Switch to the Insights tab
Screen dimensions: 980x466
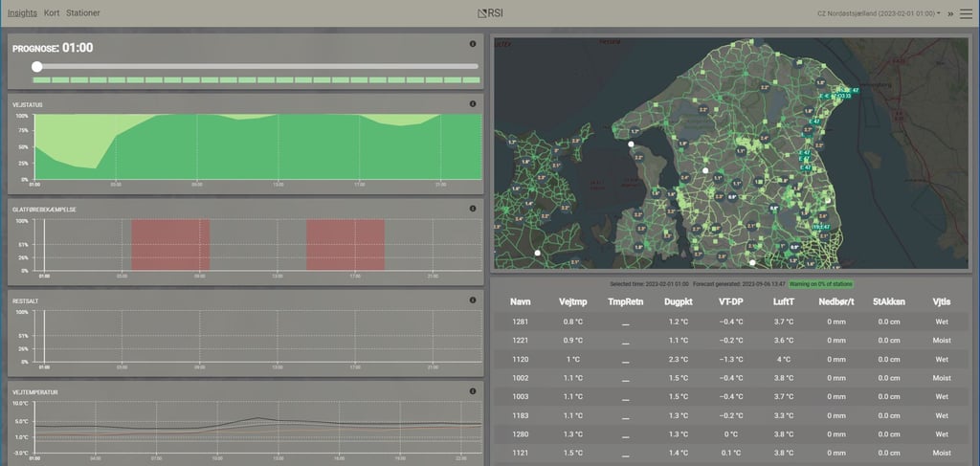tap(23, 12)
